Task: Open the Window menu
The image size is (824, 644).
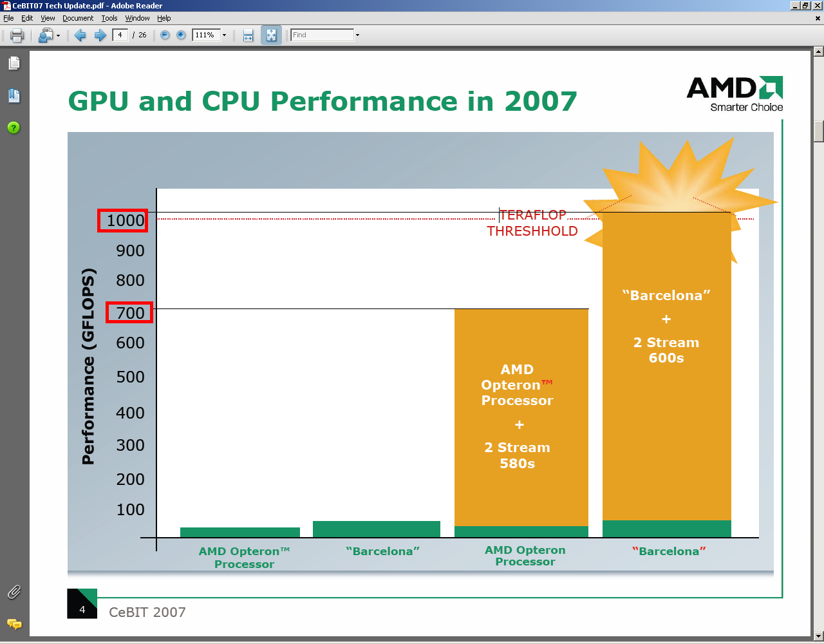Action: tap(137, 18)
